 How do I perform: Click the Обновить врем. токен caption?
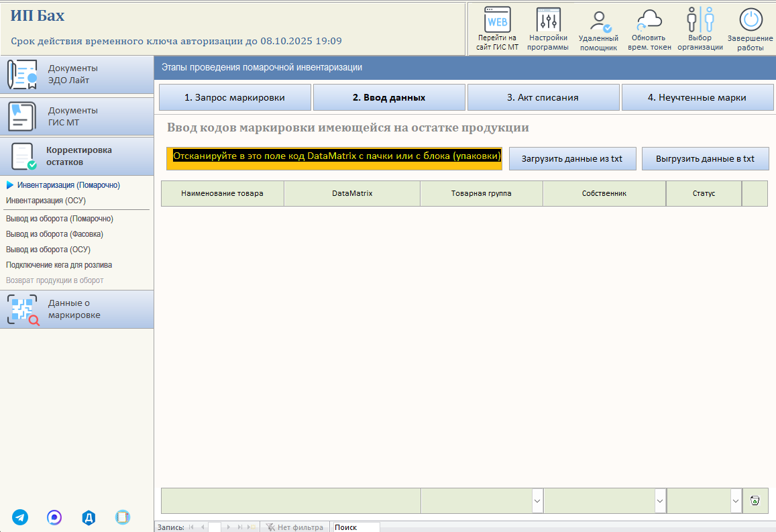649,42
